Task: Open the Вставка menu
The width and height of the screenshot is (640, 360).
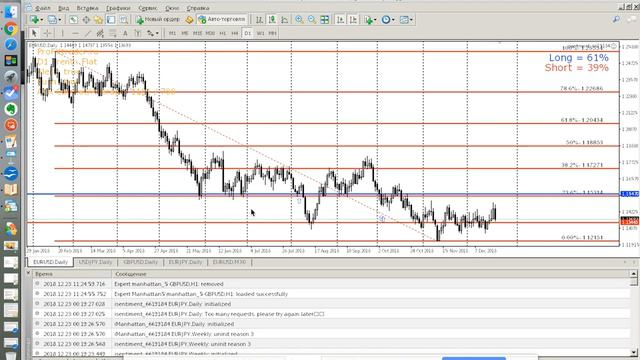Action: click(x=87, y=8)
